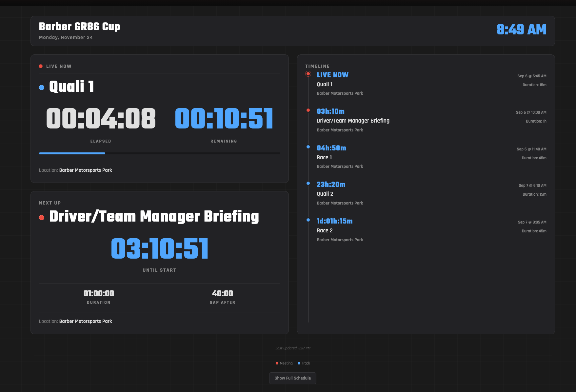Select the timeline marker for Quali 2
Image resolution: width=576 pixels, height=392 pixels.
(x=308, y=183)
